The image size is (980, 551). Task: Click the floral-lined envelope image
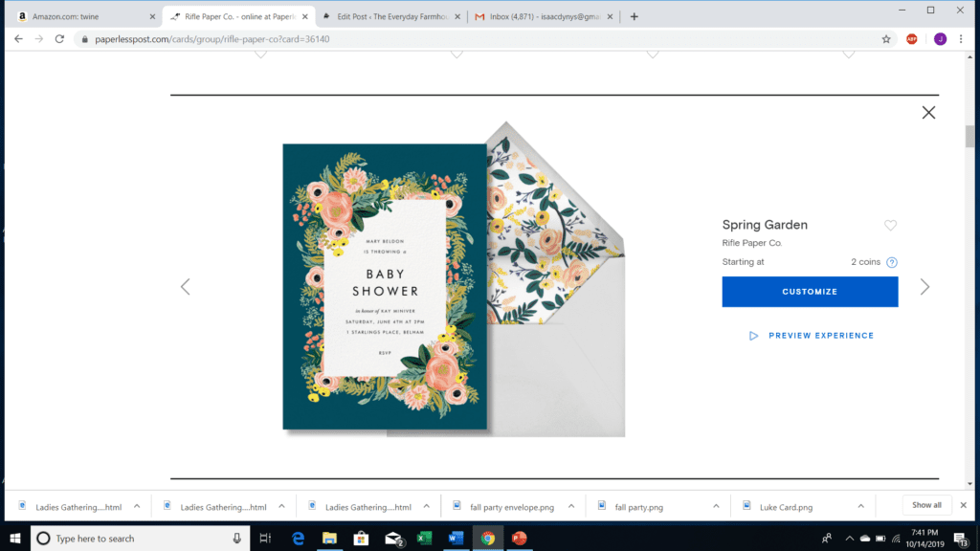[x=556, y=280]
